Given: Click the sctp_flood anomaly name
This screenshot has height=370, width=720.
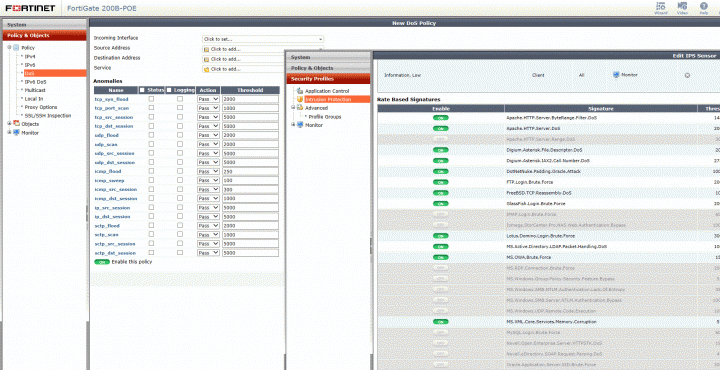Looking at the screenshot, I should pyautogui.click(x=107, y=226).
